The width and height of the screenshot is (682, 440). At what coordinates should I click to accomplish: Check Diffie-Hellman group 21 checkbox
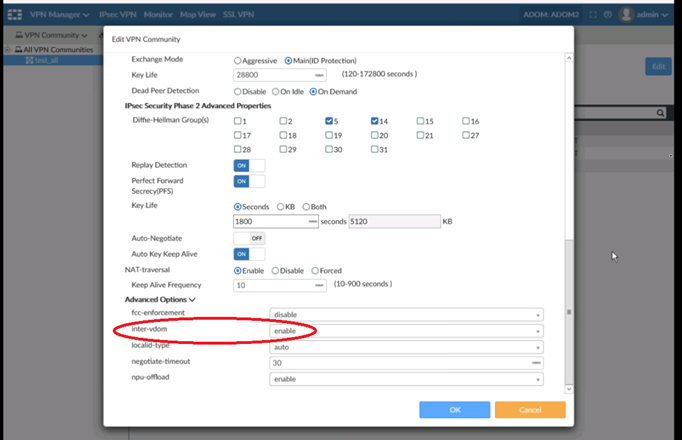(421, 135)
